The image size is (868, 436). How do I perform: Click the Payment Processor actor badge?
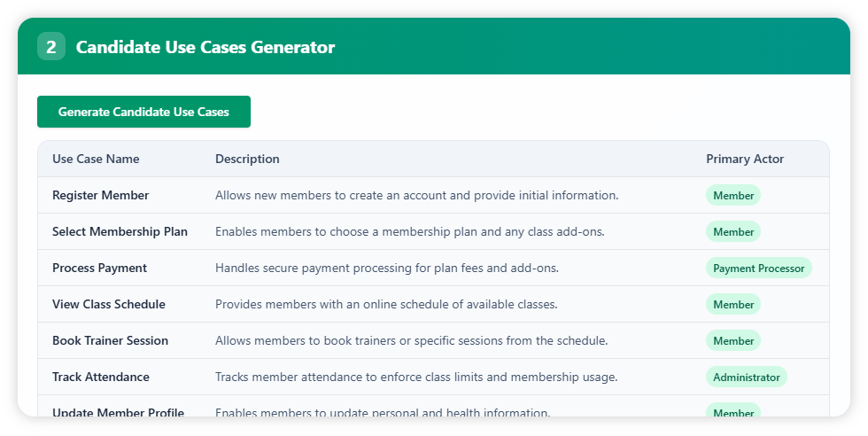point(758,269)
